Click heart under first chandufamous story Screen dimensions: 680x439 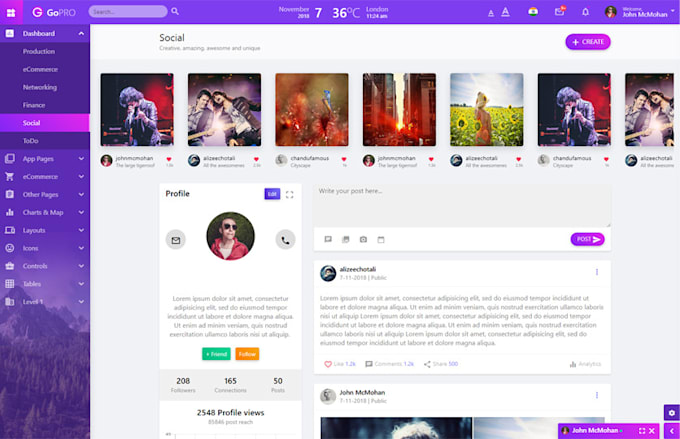(344, 159)
